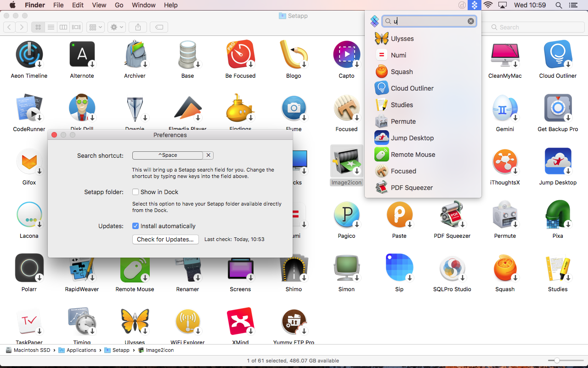This screenshot has height=368, width=588.
Task: Choose Remote Mouse search result
Action: click(x=423, y=155)
